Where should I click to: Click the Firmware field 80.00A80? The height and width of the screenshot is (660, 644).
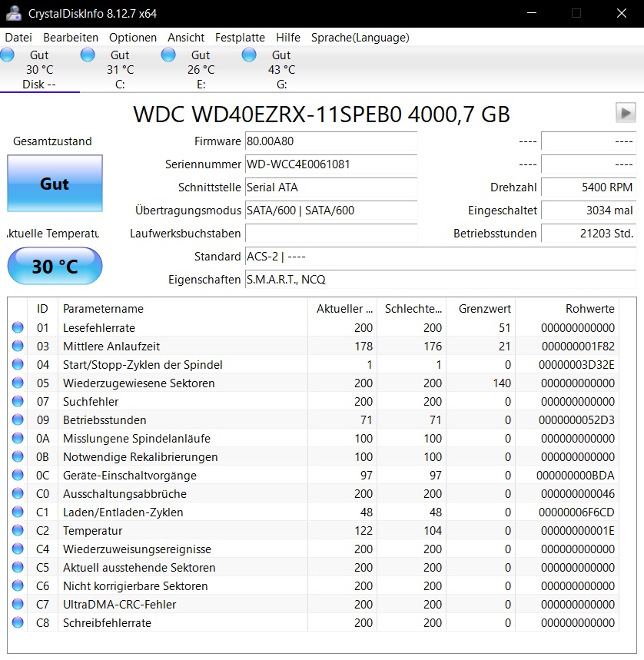(x=331, y=141)
